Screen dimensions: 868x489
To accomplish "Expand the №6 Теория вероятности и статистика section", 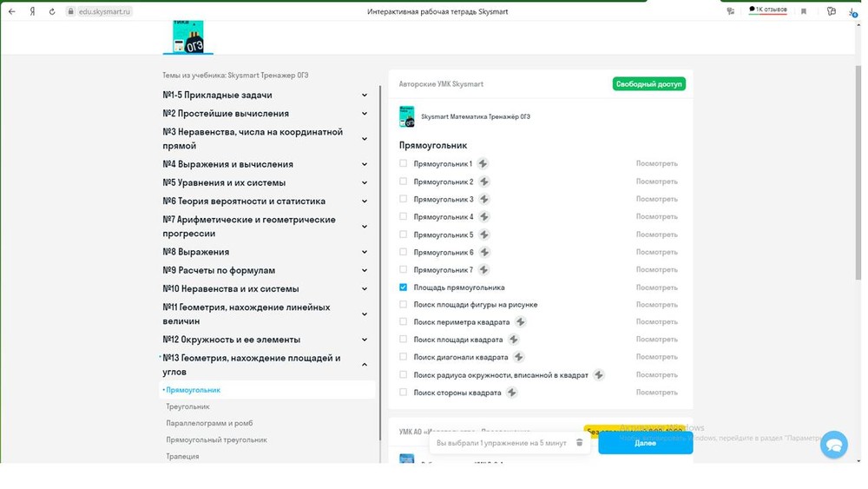I will point(365,202).
